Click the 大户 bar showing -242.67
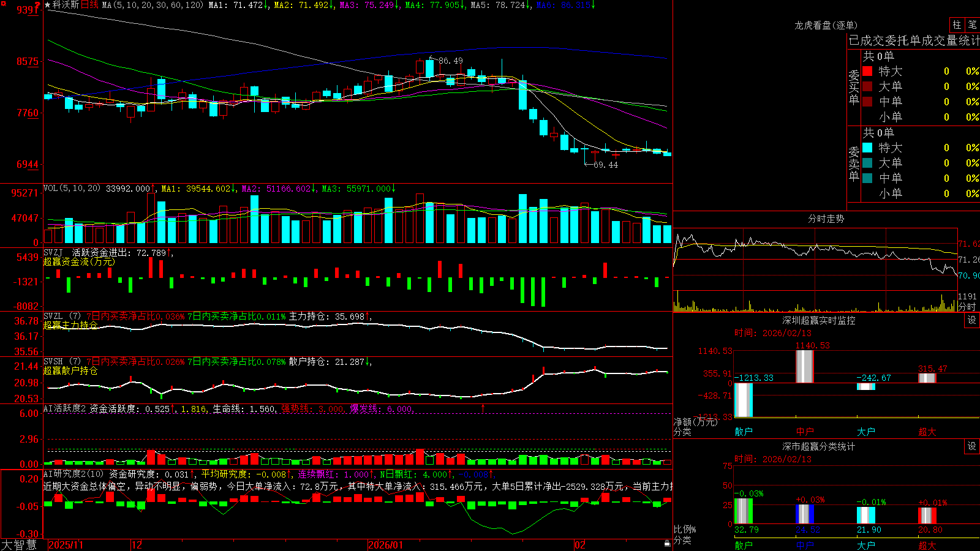This screenshot has height=551, width=980. [x=865, y=386]
